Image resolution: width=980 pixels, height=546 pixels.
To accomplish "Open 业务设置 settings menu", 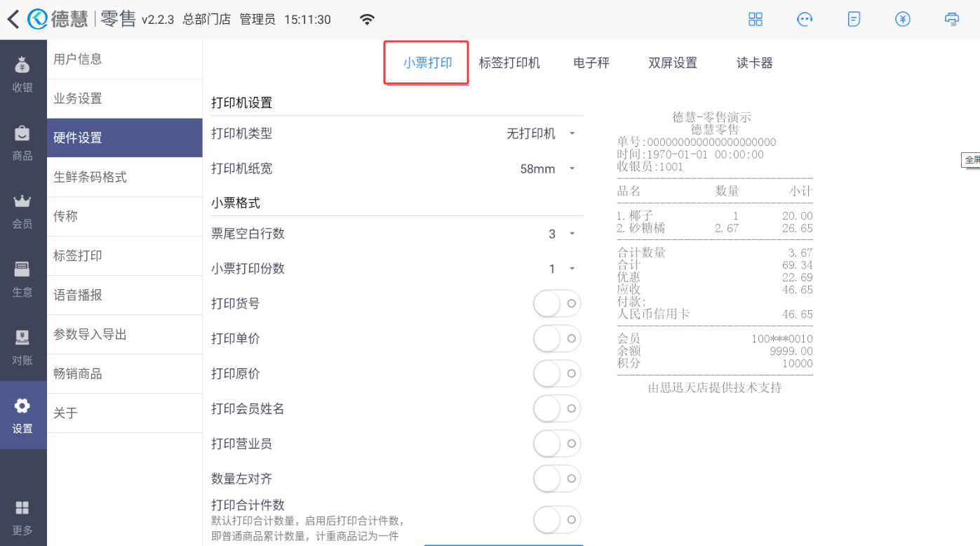I will [x=125, y=99].
